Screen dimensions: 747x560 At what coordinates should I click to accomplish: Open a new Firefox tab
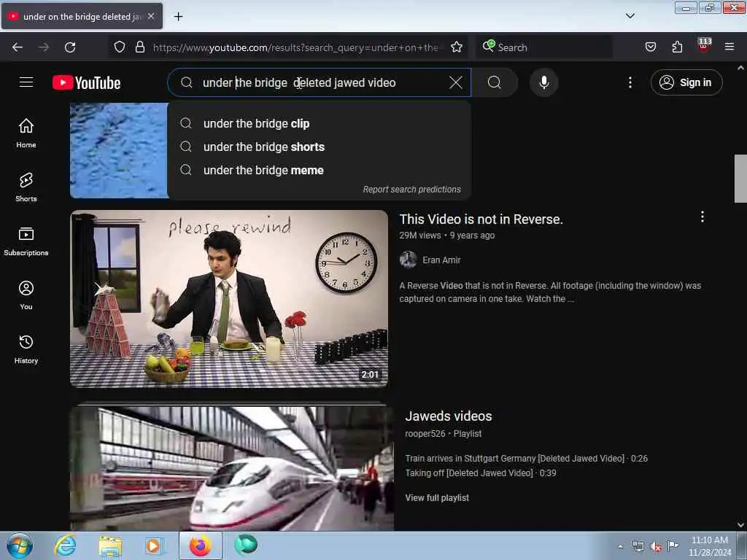(x=178, y=17)
